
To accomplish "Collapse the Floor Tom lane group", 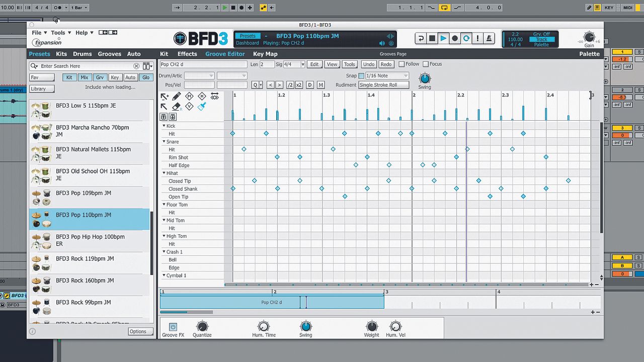I will 164,205.
